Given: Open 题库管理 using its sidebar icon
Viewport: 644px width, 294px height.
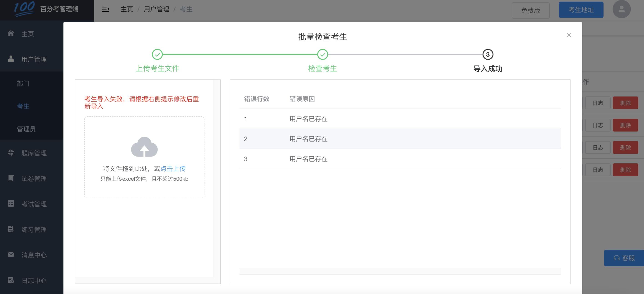Looking at the screenshot, I should [11, 153].
